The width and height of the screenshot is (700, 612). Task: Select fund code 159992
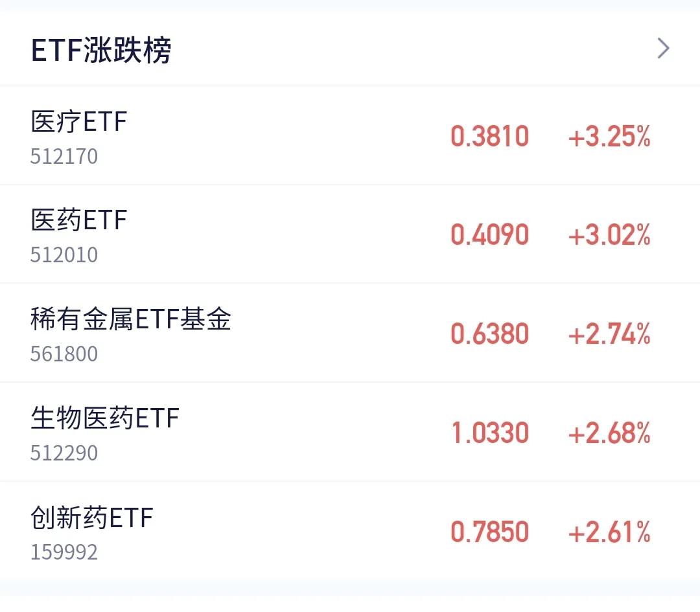point(64,552)
